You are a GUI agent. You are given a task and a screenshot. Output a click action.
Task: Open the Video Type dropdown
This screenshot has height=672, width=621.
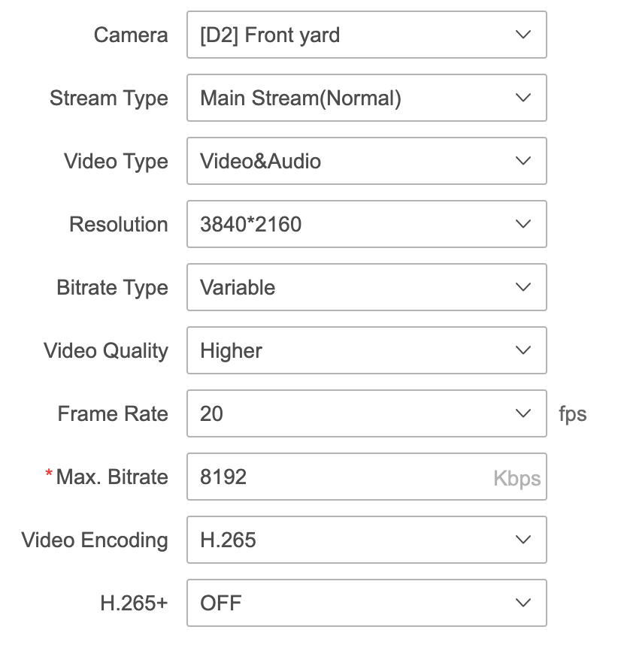coord(366,161)
